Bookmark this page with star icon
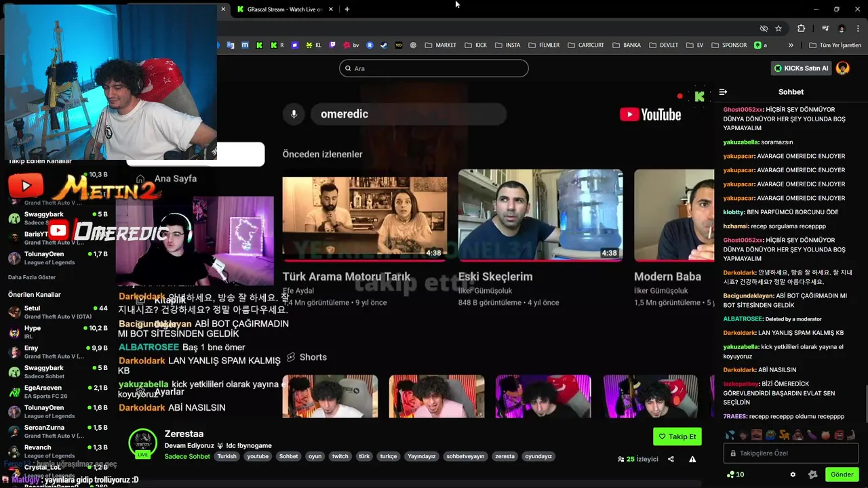This screenshot has width=868, height=488. [778, 28]
